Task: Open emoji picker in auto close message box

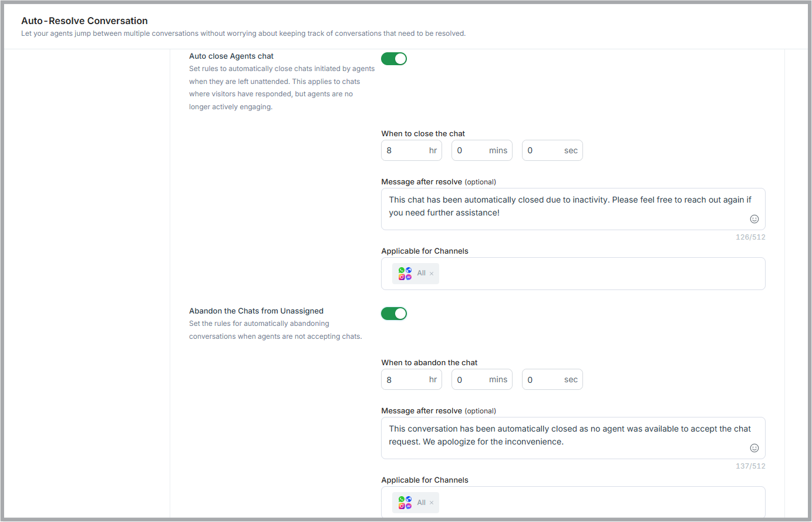Action: tap(754, 219)
